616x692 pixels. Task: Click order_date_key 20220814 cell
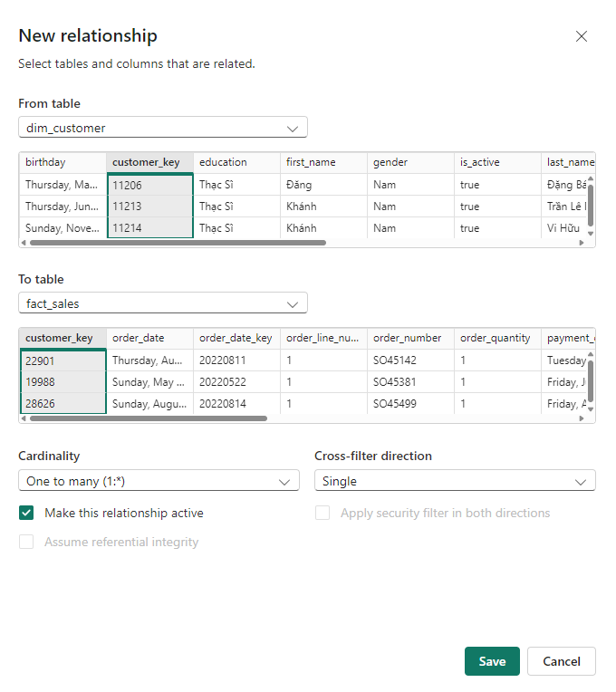tap(236, 403)
